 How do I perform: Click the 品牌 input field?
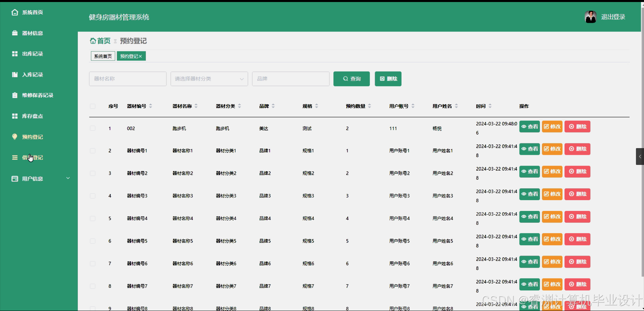[x=290, y=79]
